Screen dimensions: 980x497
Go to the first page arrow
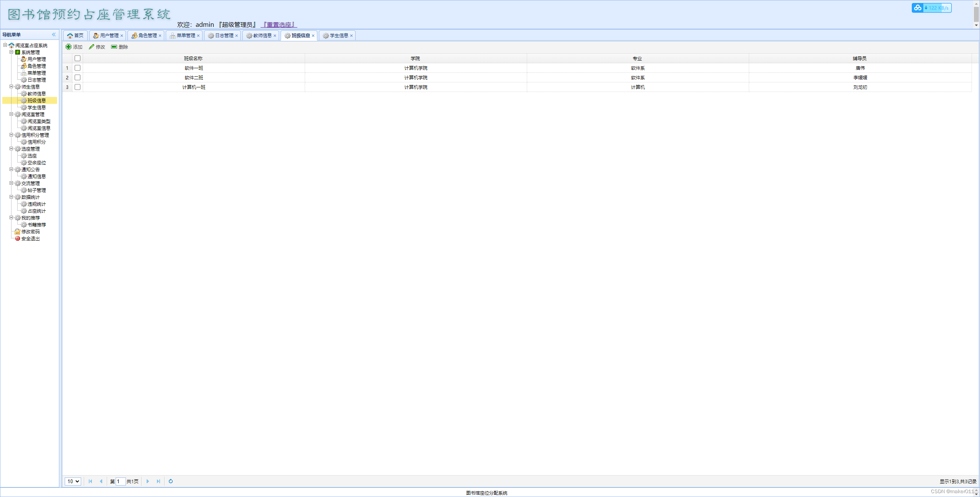(90, 481)
